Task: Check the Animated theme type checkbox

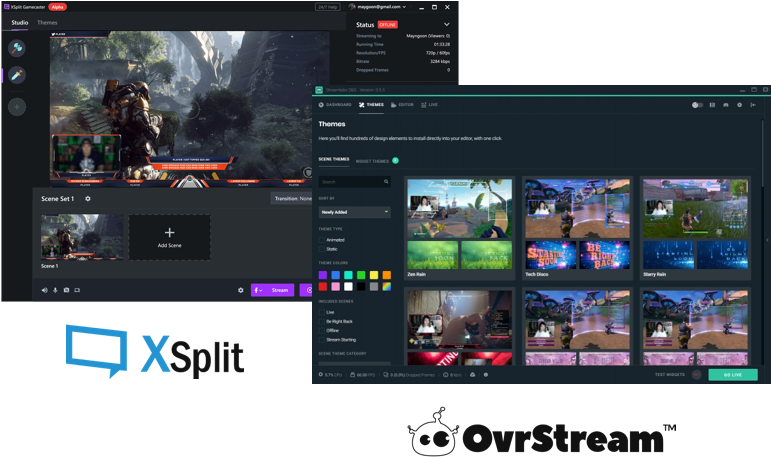Action: point(322,240)
